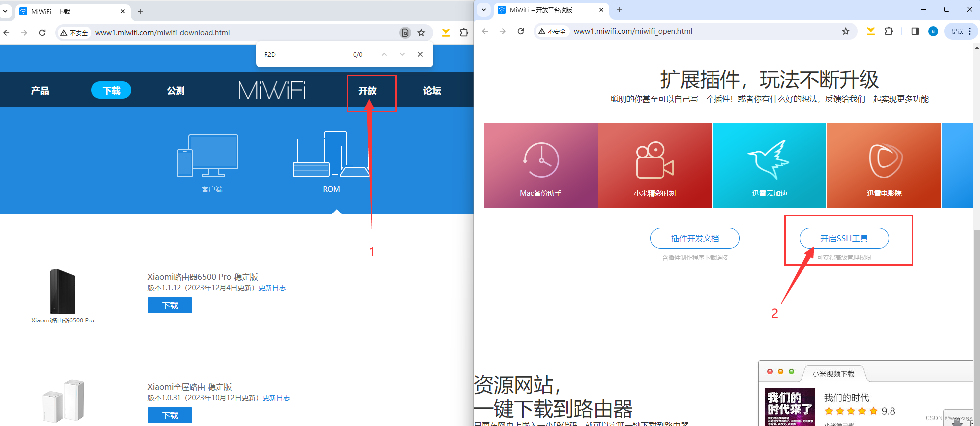Click the 错误 update button in right window

pyautogui.click(x=961, y=31)
